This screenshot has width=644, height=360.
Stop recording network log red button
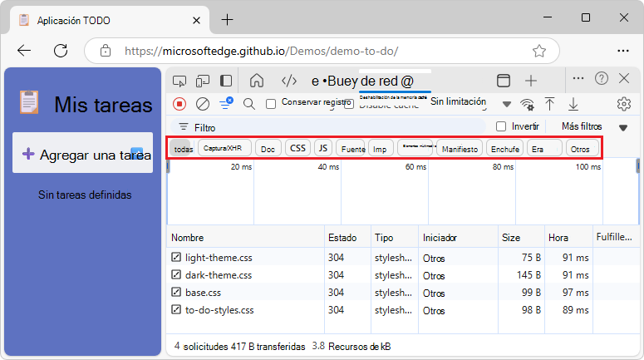(179, 104)
